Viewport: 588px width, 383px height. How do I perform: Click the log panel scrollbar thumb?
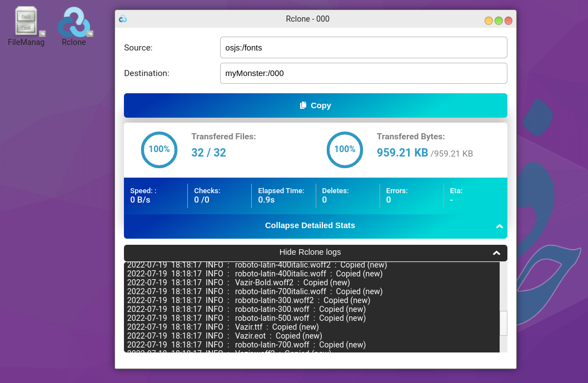pos(504,323)
